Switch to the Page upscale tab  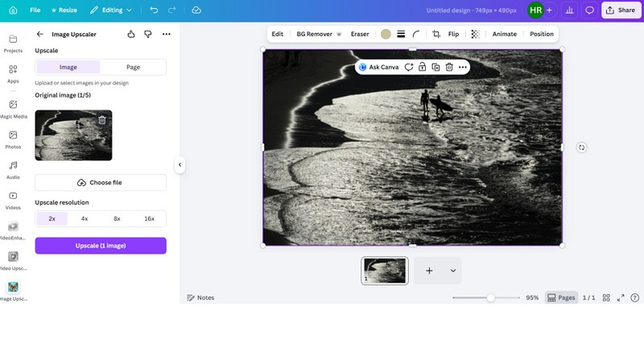tap(133, 67)
